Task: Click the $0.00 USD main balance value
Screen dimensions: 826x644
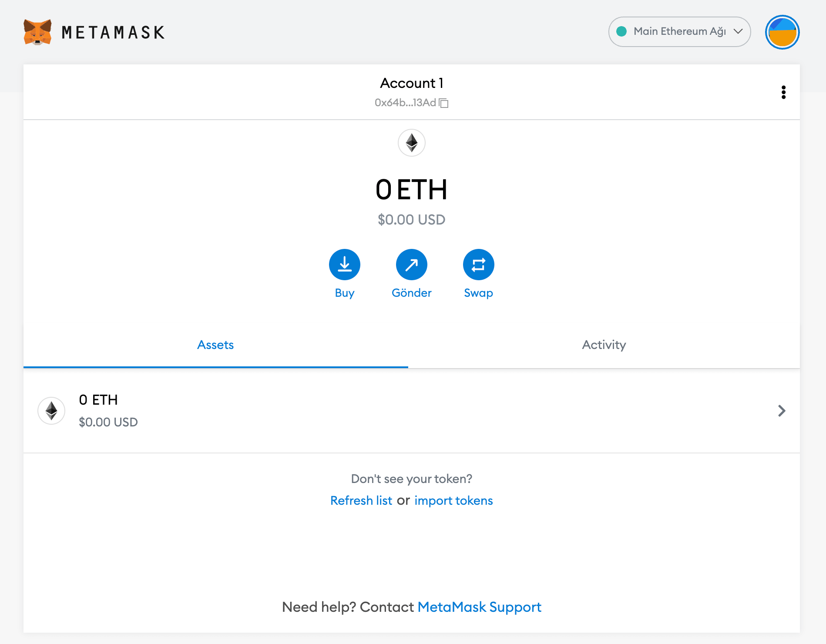Action: 412,220
